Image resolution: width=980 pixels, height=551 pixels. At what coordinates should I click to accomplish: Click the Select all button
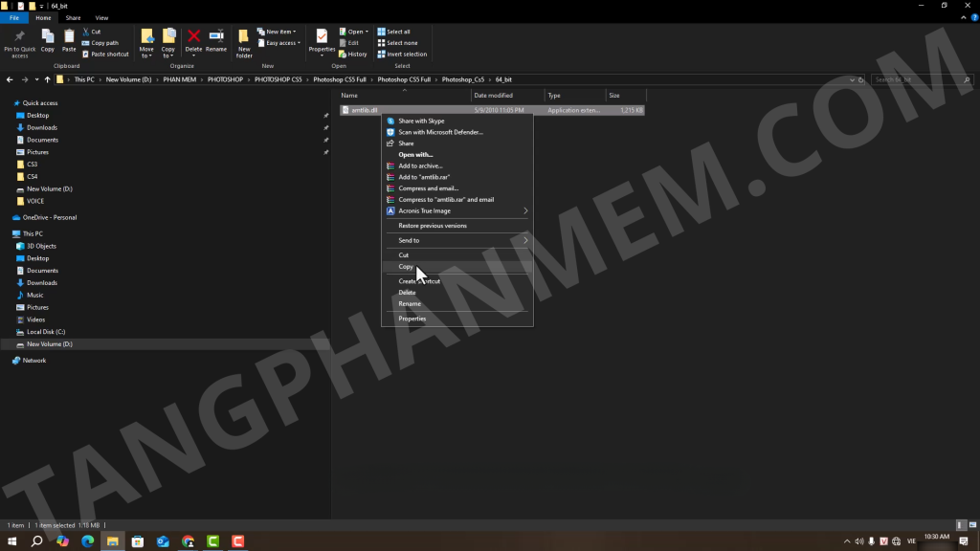397,32
